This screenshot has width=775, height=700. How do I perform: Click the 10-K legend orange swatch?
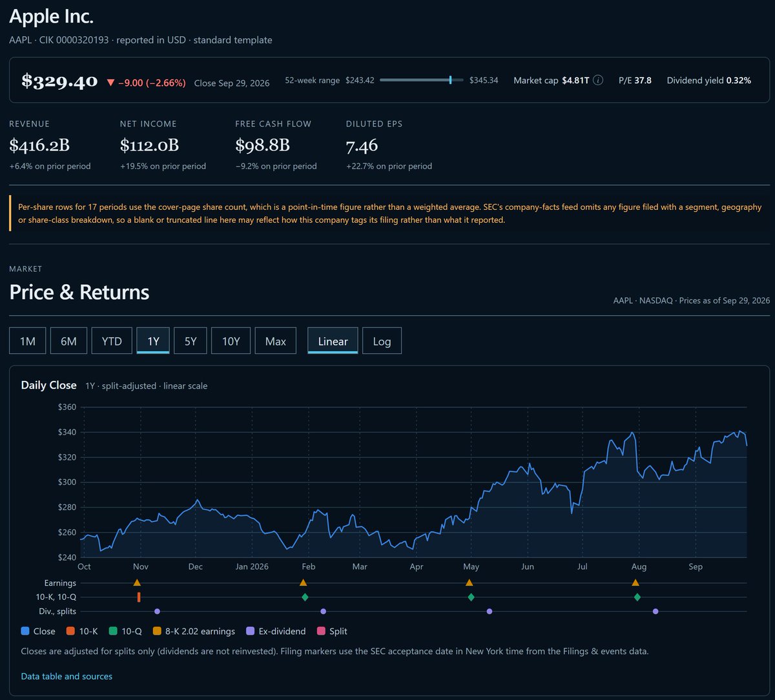click(x=71, y=631)
